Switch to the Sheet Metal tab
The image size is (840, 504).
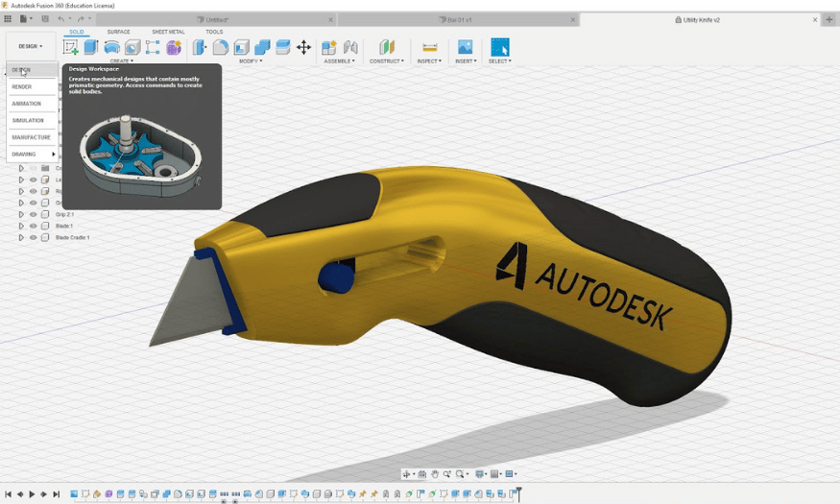[168, 32]
